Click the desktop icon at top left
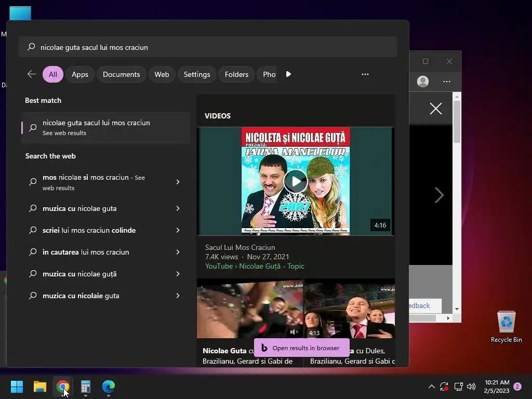Image resolution: width=532 pixels, height=399 pixels. 20,13
